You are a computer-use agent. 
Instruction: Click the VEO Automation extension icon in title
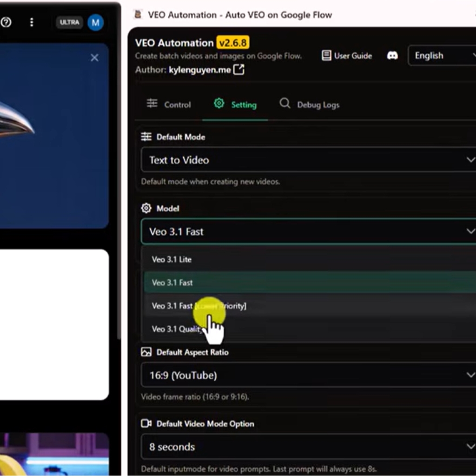coord(138,14)
